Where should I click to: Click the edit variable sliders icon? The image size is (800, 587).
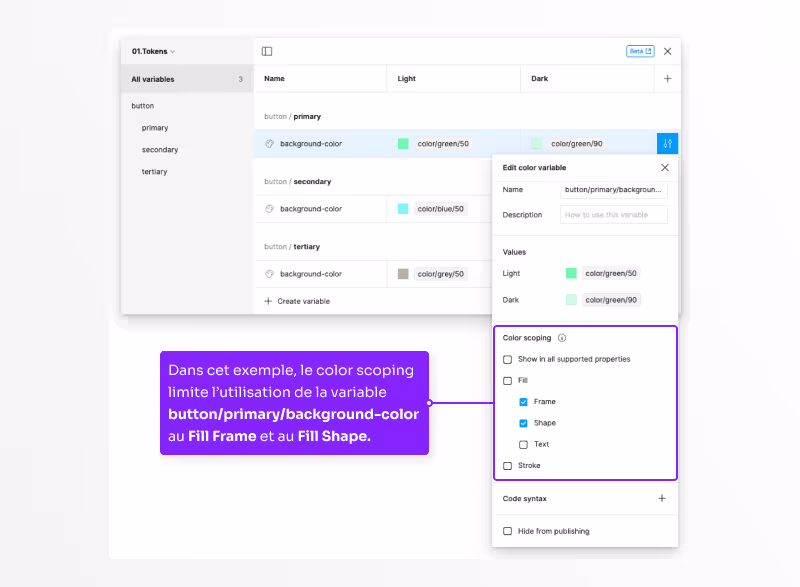pos(667,143)
